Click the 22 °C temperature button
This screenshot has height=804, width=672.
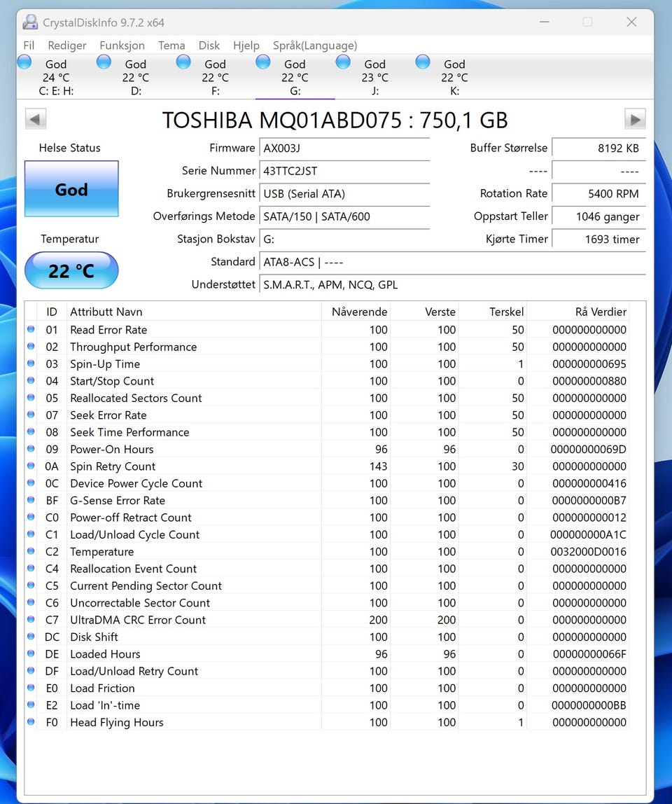[x=71, y=270]
